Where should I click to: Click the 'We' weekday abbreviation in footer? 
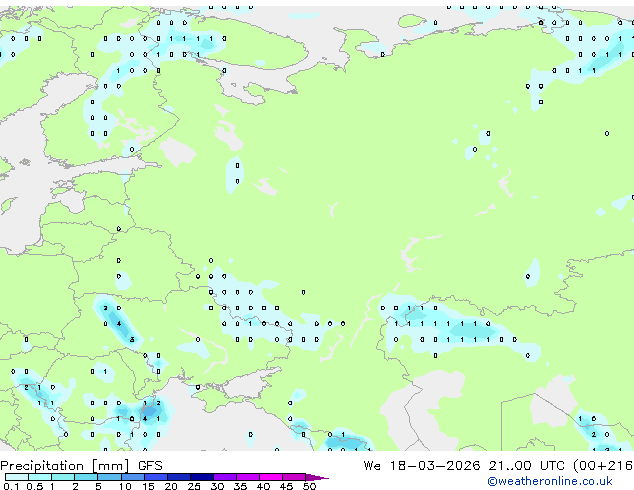(x=372, y=466)
